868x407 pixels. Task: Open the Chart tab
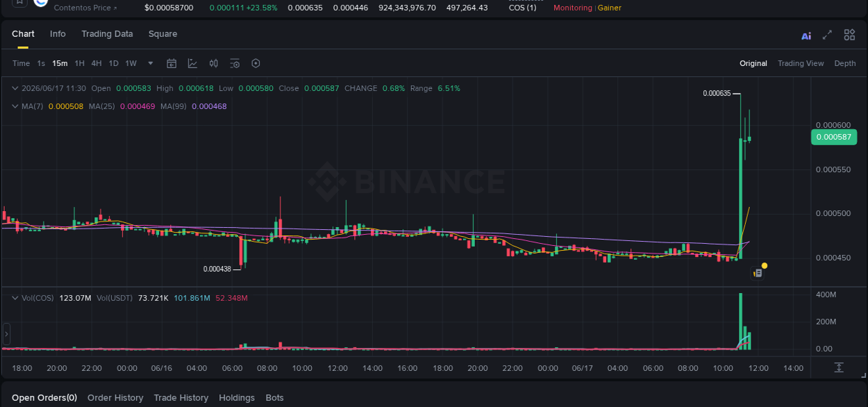[x=23, y=34]
